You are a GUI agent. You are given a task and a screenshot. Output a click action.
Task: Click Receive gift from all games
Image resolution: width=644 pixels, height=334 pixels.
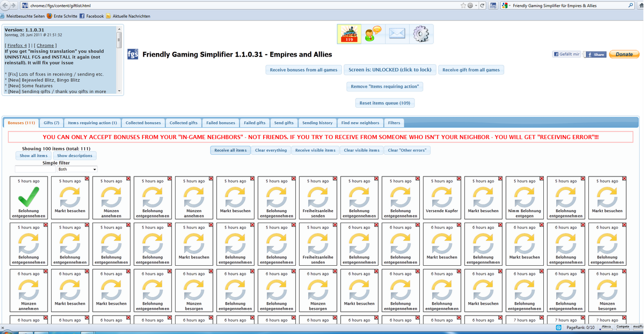tap(471, 70)
